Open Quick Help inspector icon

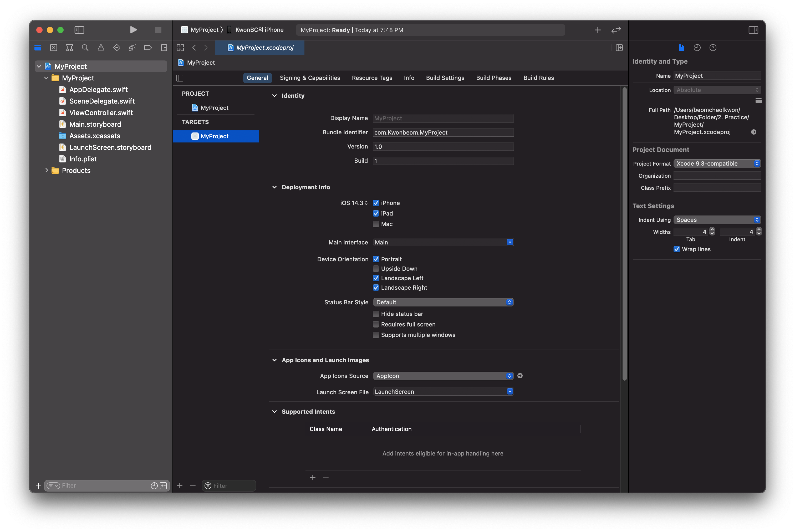coord(712,48)
